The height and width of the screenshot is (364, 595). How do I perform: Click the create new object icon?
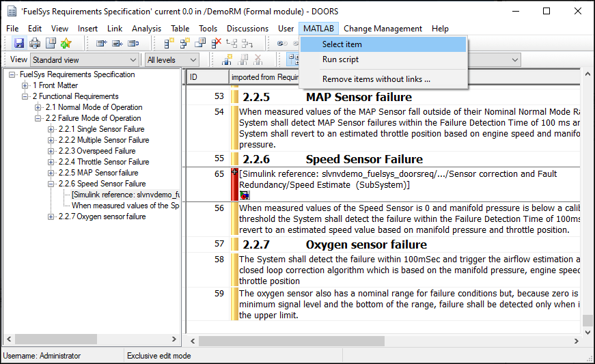(169, 43)
